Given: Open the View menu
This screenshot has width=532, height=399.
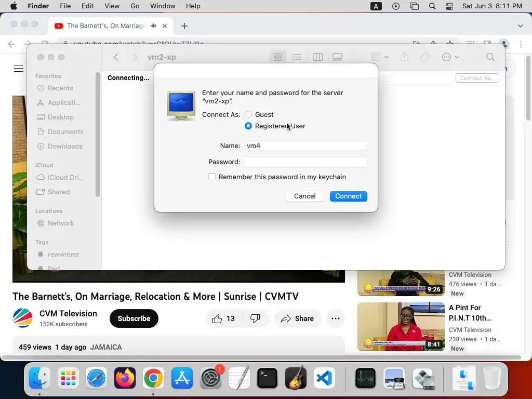Looking at the screenshot, I should pyautogui.click(x=112, y=6).
